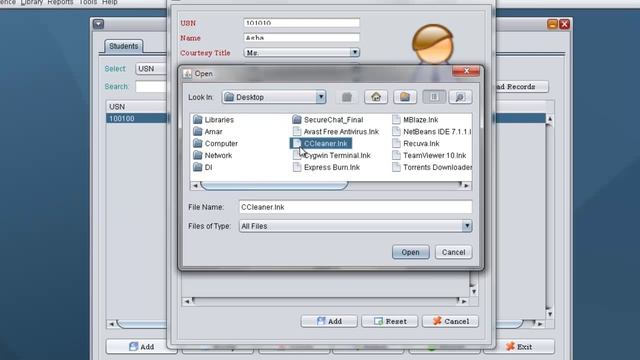Go up one level in Open dialog
This screenshot has height=360, width=640.
click(347, 97)
